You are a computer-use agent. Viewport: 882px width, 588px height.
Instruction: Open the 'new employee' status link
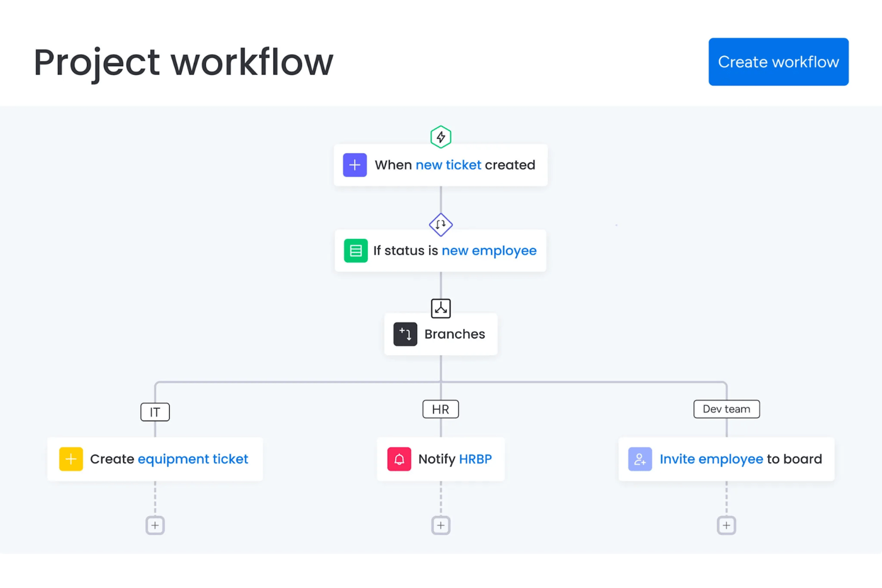pos(489,251)
